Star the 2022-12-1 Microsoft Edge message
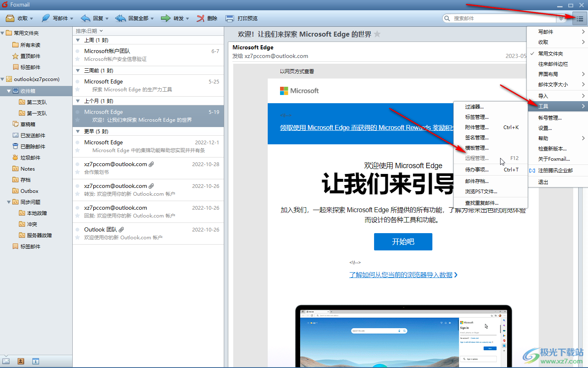Image resolution: width=588 pixels, height=368 pixels. (78, 150)
